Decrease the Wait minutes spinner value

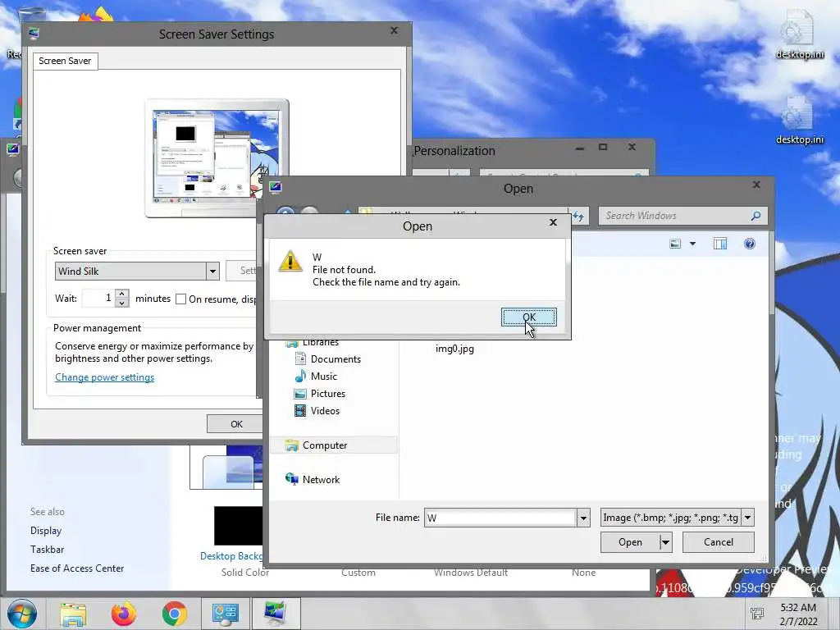point(122,303)
